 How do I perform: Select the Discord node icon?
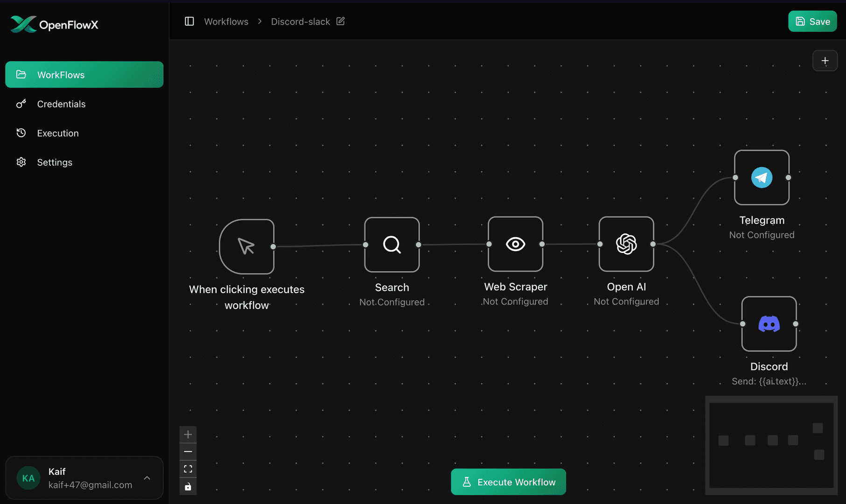point(769,324)
